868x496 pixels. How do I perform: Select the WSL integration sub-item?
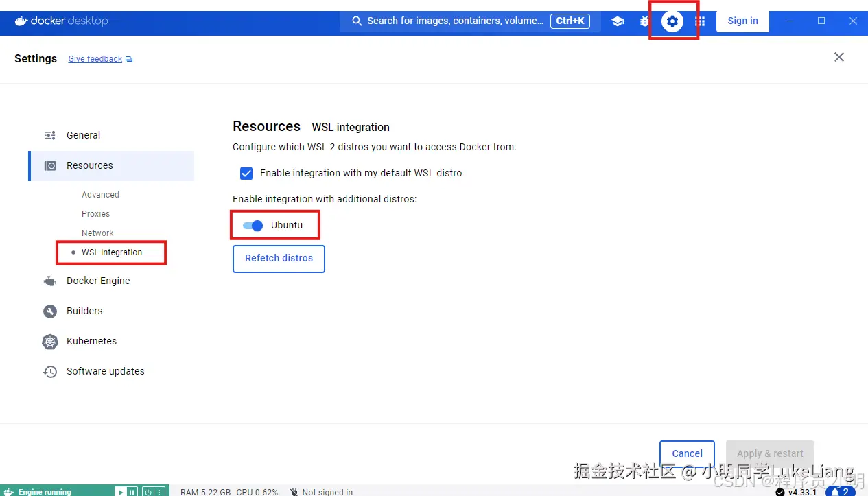tap(112, 252)
